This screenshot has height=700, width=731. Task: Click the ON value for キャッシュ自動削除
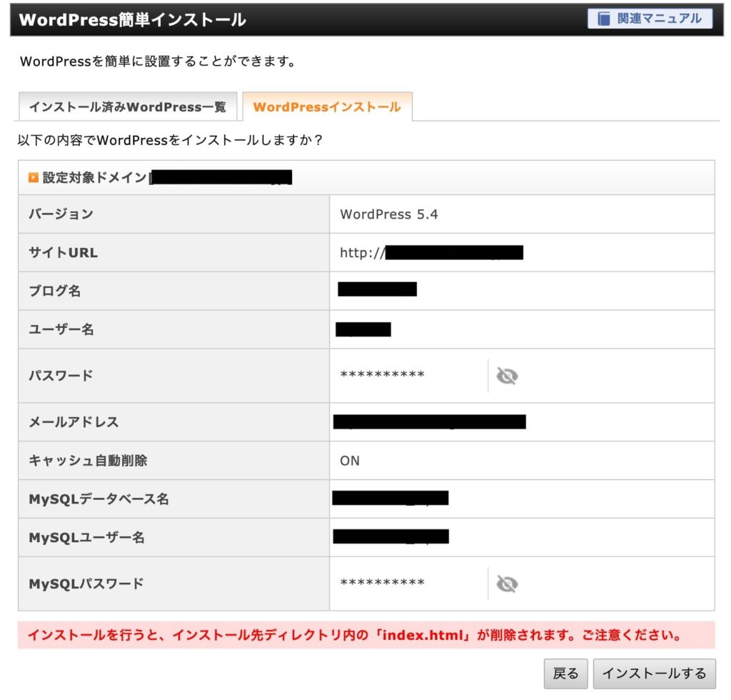(x=350, y=461)
